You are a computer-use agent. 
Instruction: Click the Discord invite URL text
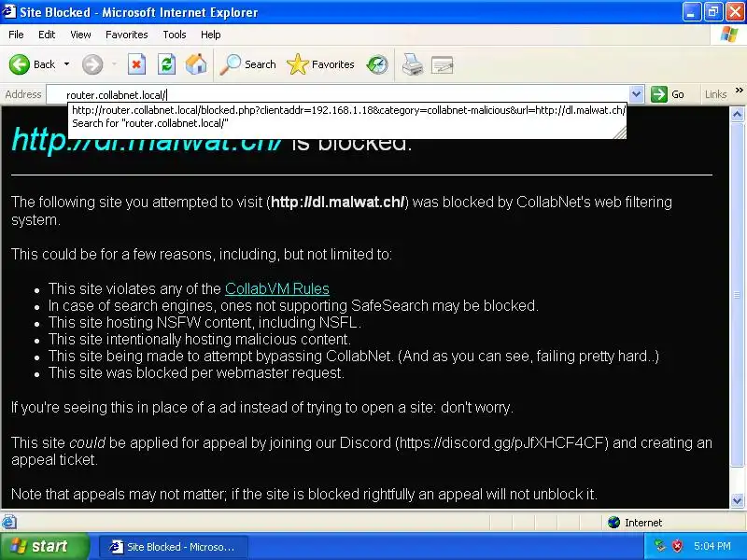point(502,442)
